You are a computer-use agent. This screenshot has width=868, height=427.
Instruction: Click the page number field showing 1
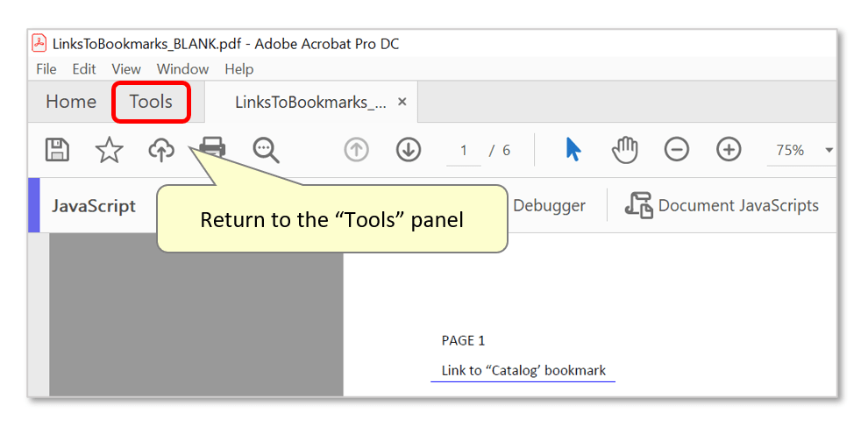[x=464, y=151]
